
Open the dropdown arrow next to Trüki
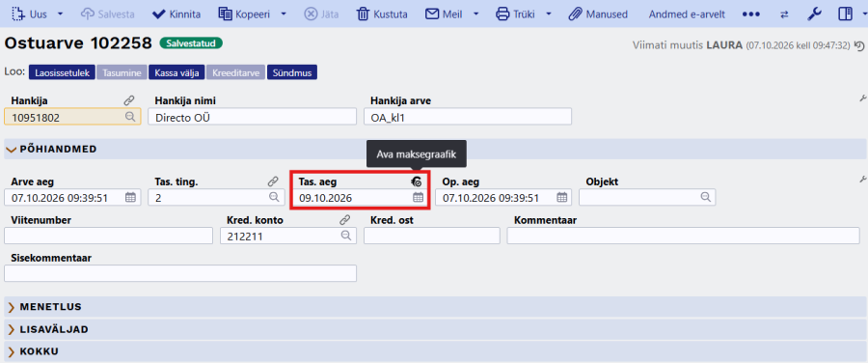click(549, 14)
